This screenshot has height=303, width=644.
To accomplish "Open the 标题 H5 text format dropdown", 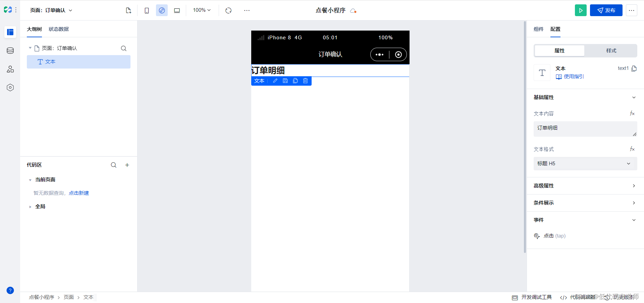I will (585, 164).
